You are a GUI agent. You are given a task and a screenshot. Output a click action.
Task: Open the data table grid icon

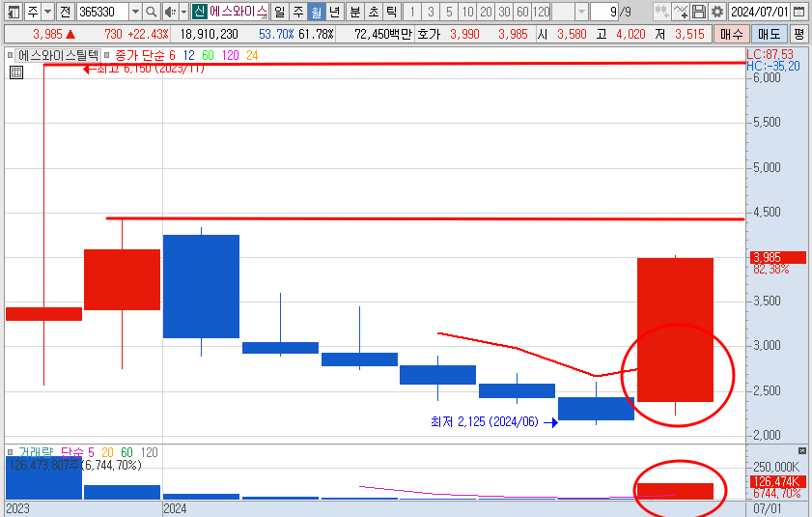16,72
